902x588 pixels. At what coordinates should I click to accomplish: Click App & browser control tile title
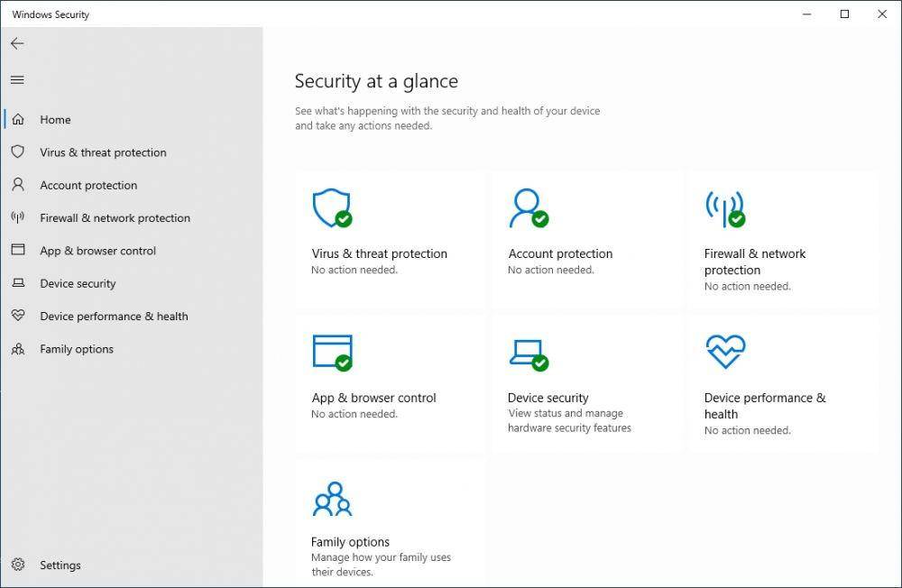tap(374, 398)
